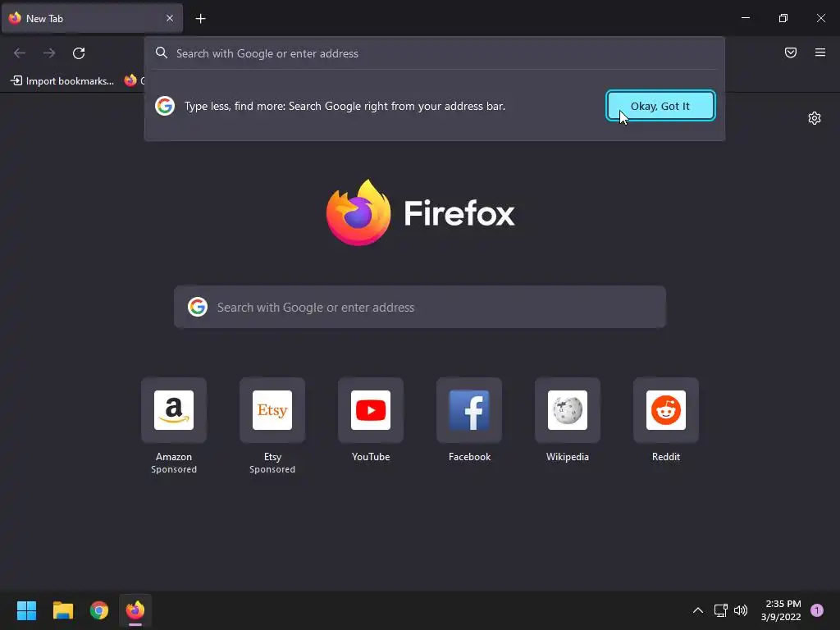Screen dimensions: 840x630
Task: Select the New Tab tab
Action: click(92, 18)
